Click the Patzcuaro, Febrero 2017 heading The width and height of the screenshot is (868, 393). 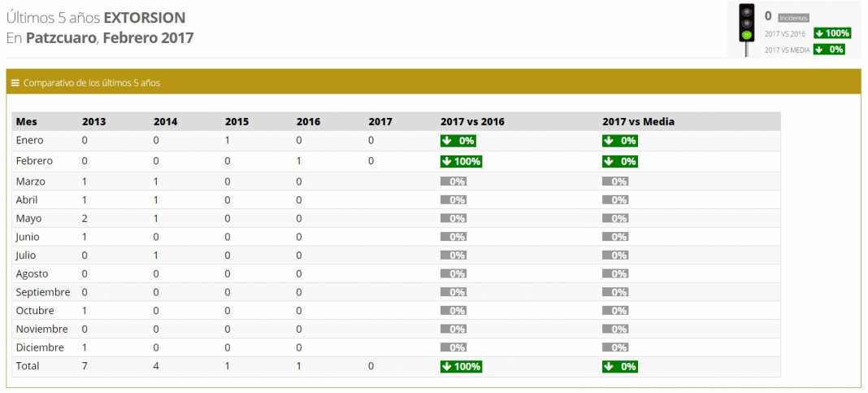pyautogui.click(x=110, y=38)
